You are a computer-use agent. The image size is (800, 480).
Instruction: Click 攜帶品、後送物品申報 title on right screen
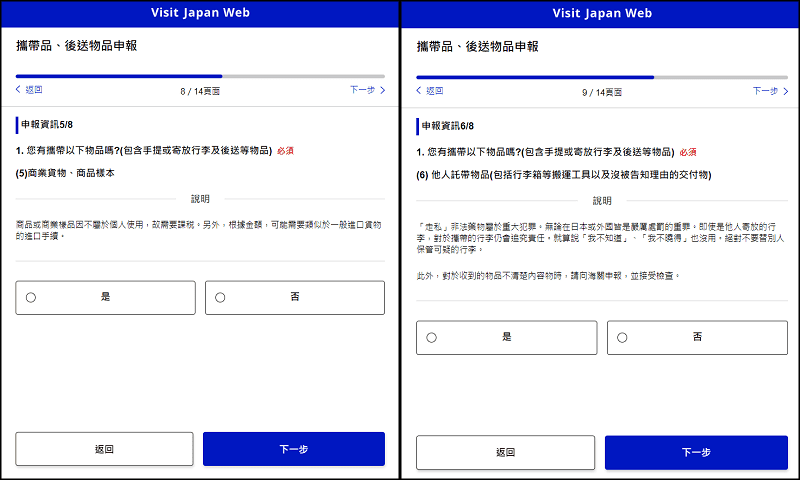(478, 47)
